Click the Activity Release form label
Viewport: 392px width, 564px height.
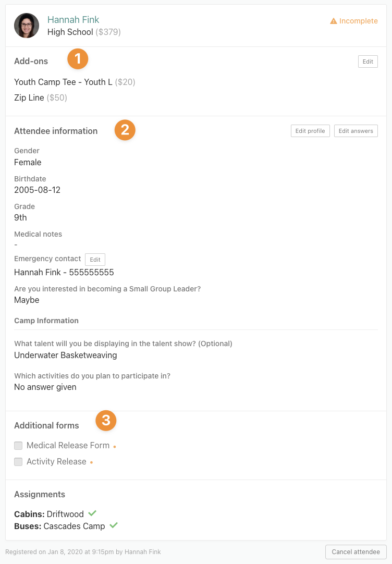point(56,461)
